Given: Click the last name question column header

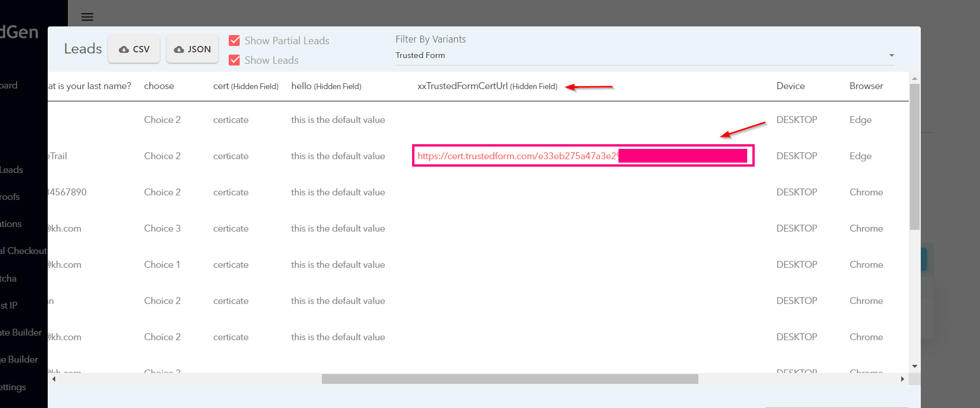Looking at the screenshot, I should pyautogui.click(x=90, y=86).
